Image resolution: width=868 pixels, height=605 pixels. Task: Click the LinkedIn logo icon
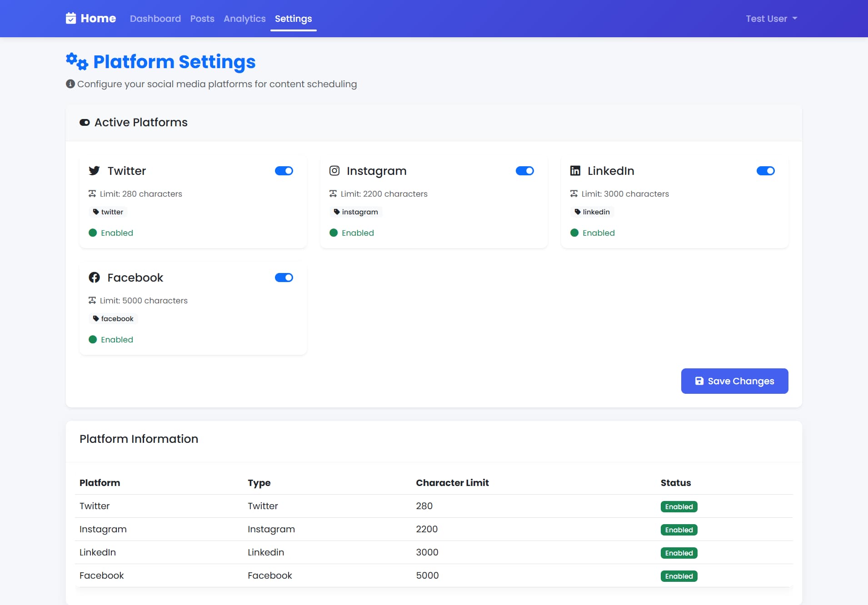click(x=575, y=171)
